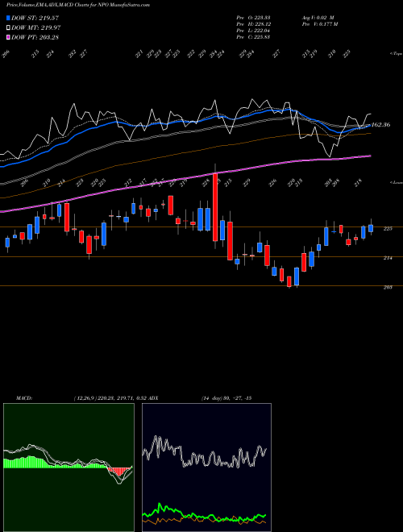Click the last blue candlestick near 225
Screen dimensions: 403x532
coord(371,228)
